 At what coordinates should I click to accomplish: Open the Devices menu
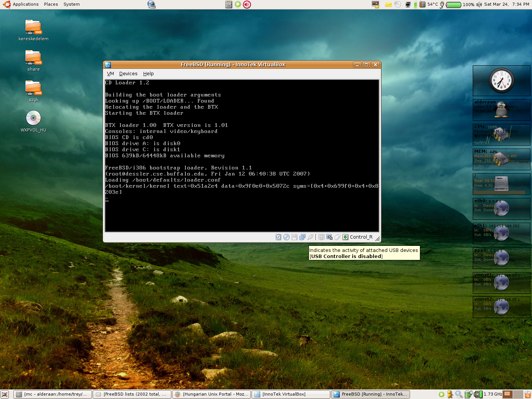pyautogui.click(x=128, y=74)
